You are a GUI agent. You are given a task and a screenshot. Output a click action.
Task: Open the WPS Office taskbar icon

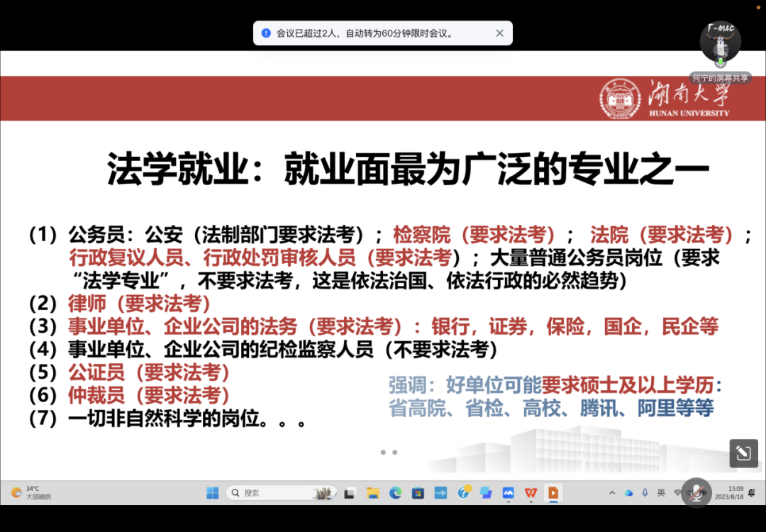(531, 493)
